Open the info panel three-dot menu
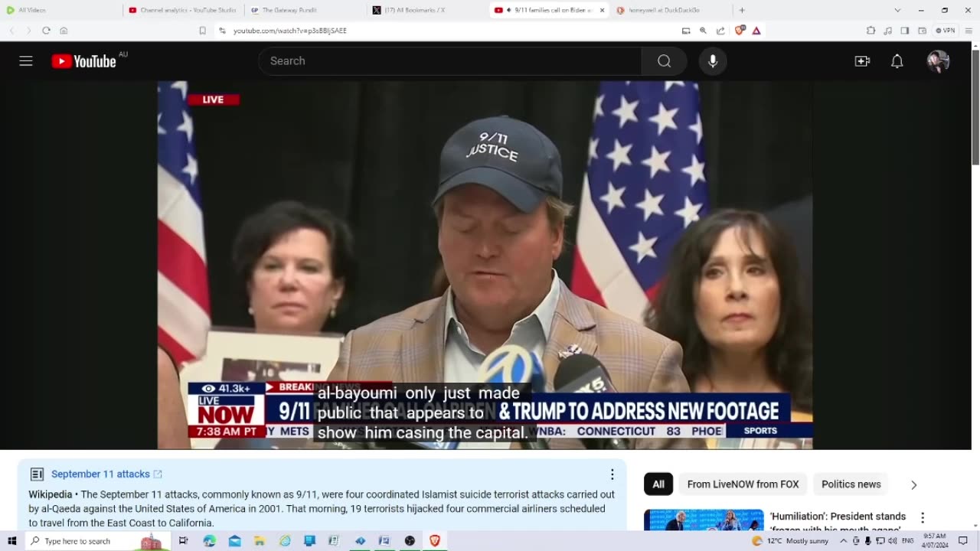980x551 pixels. click(612, 474)
